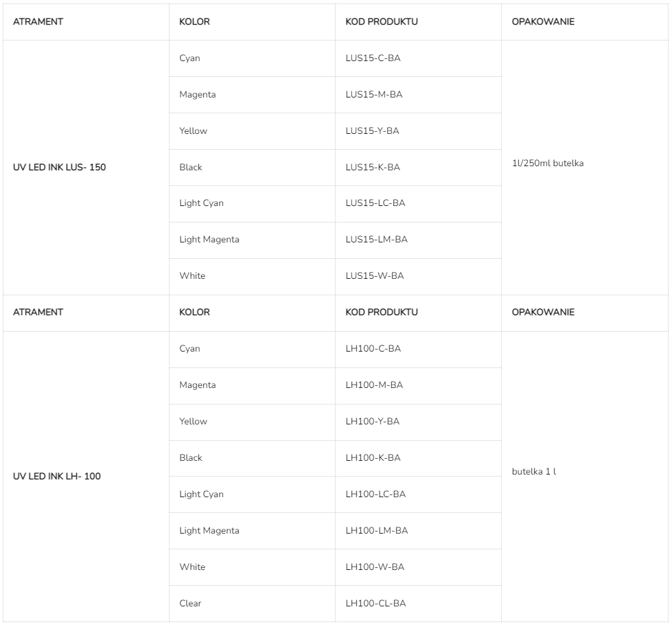
Task: Click product code LH100-K-BA
Action: tap(373, 458)
